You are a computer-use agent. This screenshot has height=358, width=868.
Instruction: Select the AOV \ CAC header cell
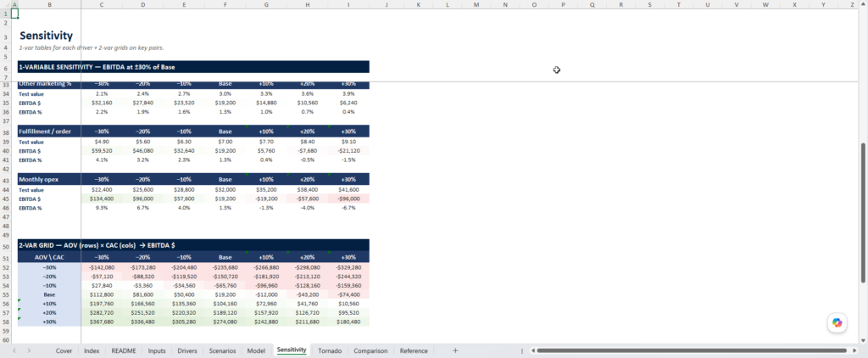coord(49,257)
